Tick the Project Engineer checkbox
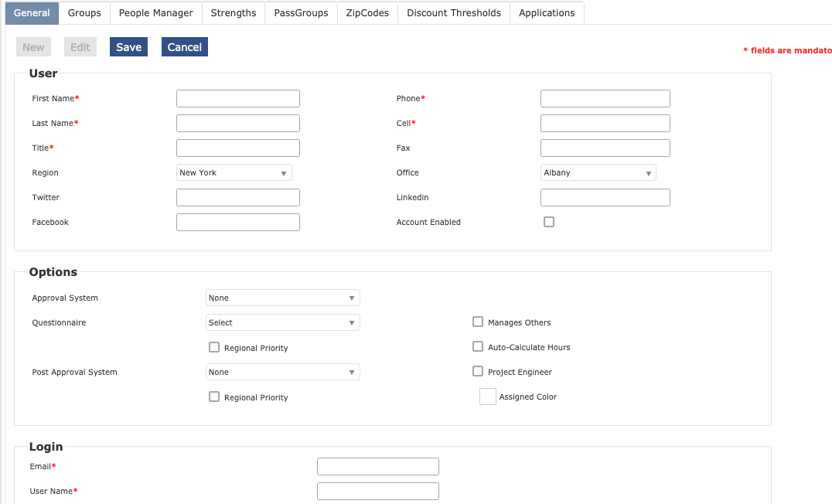 [478, 371]
